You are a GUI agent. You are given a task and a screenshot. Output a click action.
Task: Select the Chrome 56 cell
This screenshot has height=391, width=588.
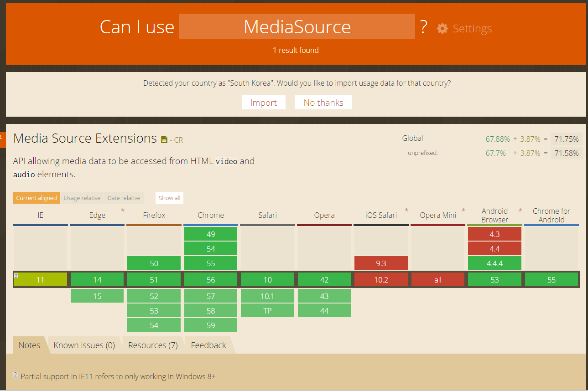point(211,280)
